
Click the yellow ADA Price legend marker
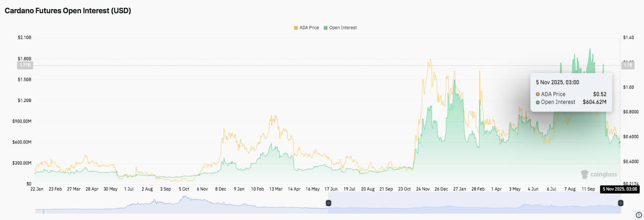[296, 28]
